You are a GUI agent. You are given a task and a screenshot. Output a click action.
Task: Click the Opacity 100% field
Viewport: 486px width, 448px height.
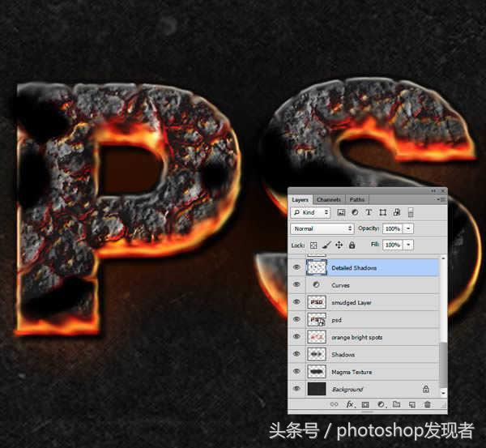pos(393,228)
